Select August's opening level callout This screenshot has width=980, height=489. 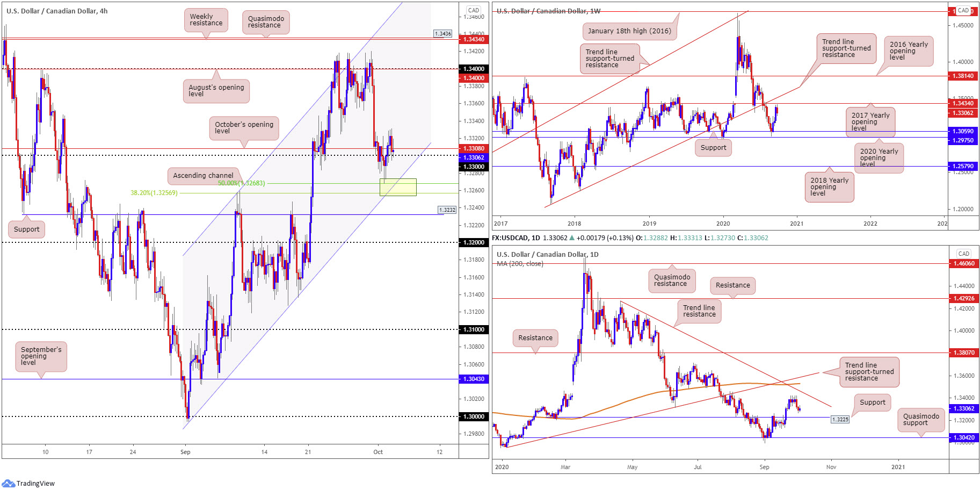[x=216, y=90]
